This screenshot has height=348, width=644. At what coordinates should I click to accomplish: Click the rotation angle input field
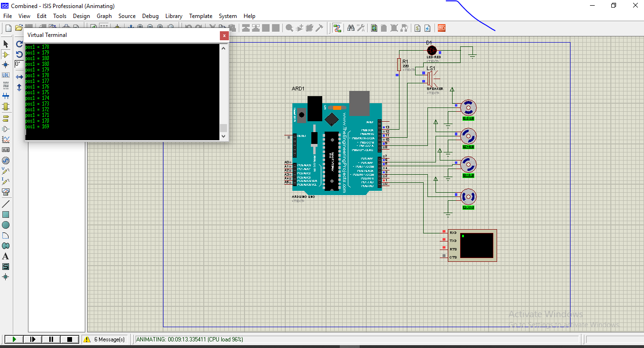pyautogui.click(x=19, y=64)
